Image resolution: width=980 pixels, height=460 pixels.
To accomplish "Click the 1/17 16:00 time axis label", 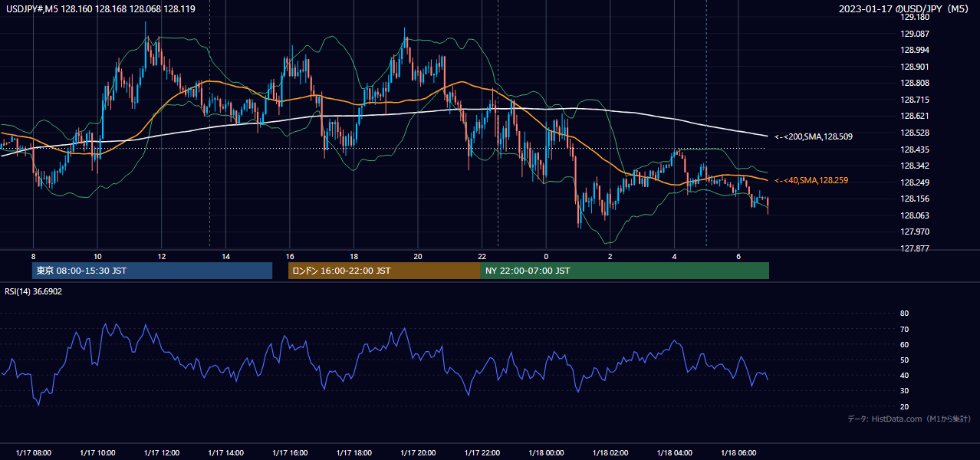I will pyautogui.click(x=289, y=452).
